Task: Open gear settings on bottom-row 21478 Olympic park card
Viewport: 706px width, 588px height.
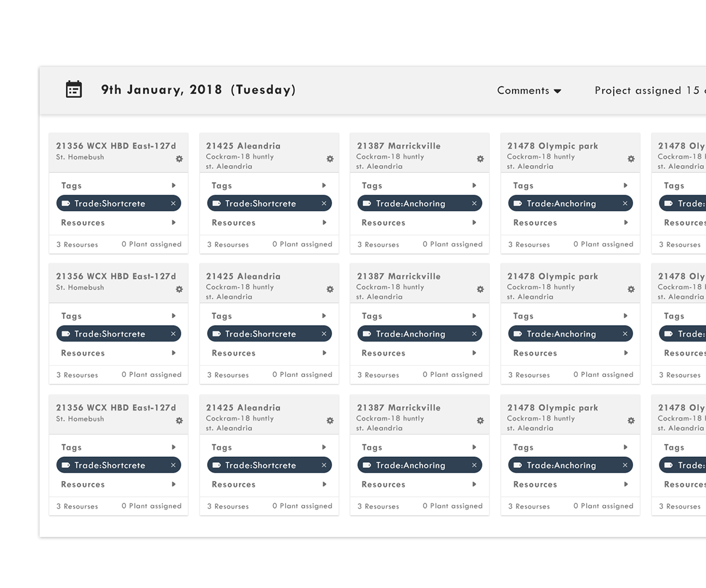Action: click(631, 420)
